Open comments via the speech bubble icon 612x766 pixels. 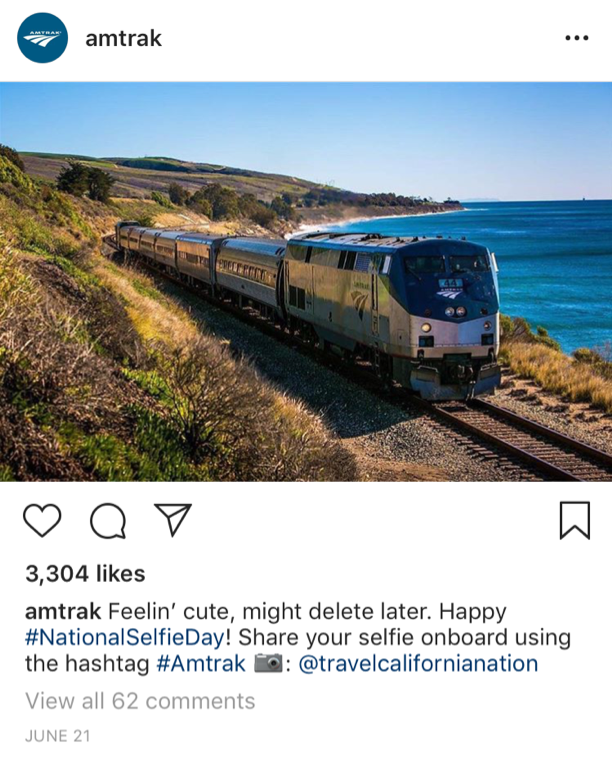pos(108,521)
